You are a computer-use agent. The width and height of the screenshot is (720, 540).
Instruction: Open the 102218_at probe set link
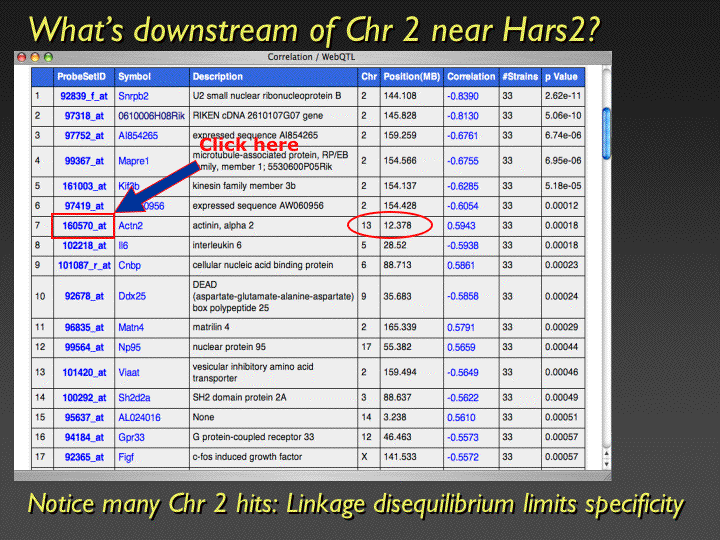click(x=84, y=245)
